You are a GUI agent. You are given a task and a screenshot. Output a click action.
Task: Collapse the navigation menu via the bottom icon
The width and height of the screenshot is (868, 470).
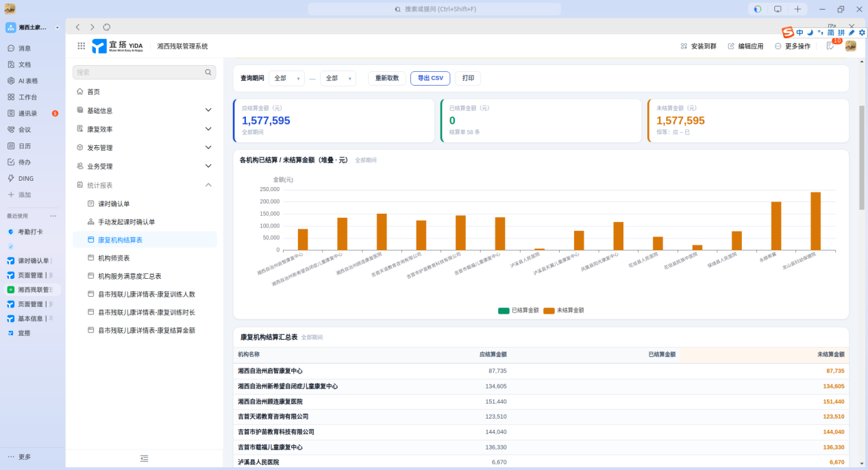click(x=145, y=458)
